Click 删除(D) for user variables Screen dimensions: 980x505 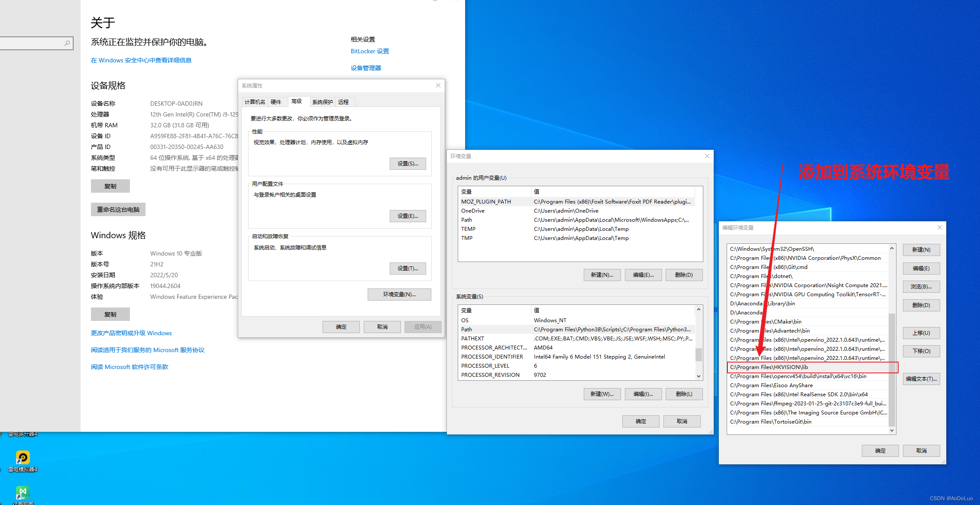pos(684,275)
